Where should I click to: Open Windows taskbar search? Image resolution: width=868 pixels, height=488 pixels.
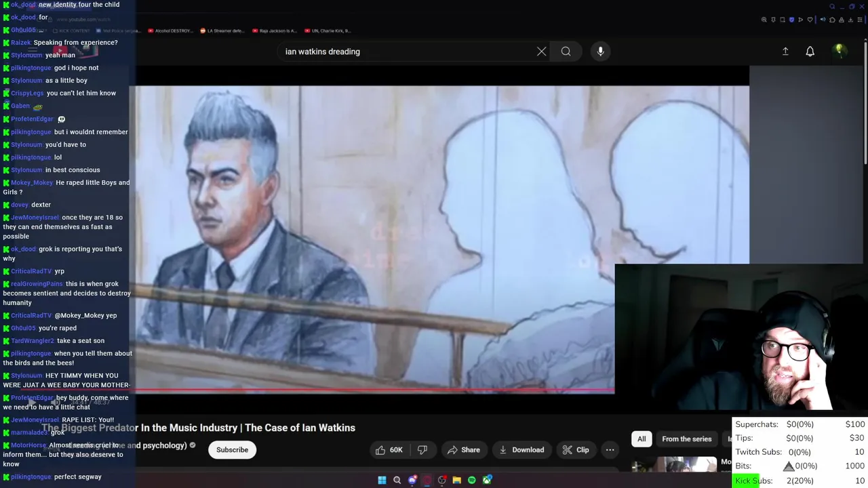(x=397, y=480)
